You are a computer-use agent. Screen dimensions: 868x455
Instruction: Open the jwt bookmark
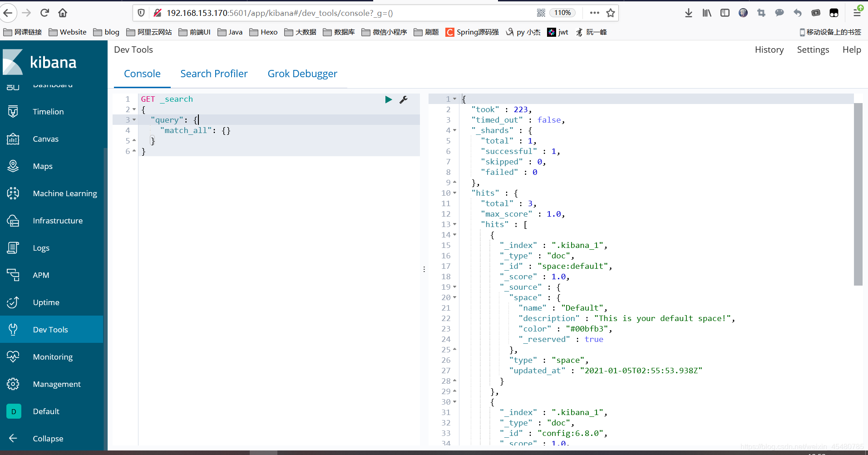coord(558,32)
